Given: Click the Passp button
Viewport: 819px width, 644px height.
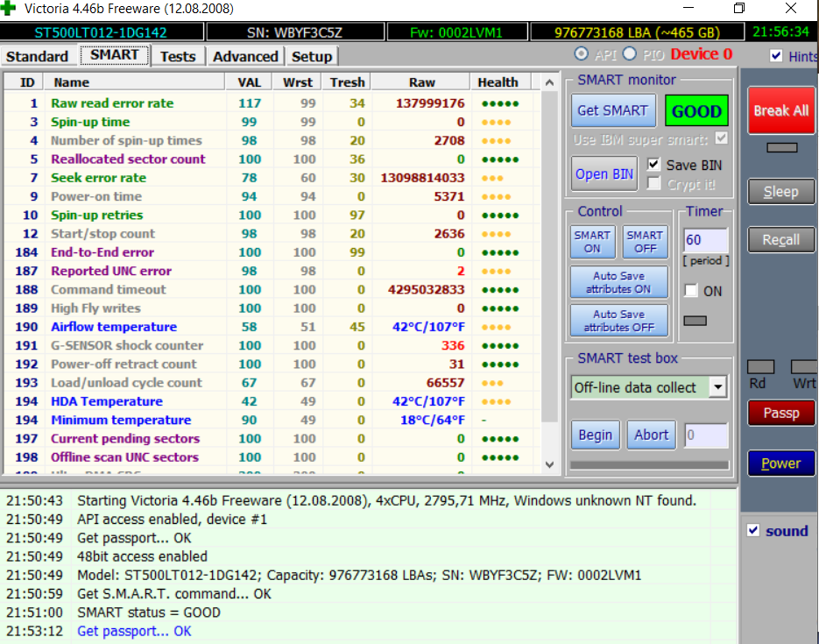Looking at the screenshot, I should [x=780, y=414].
